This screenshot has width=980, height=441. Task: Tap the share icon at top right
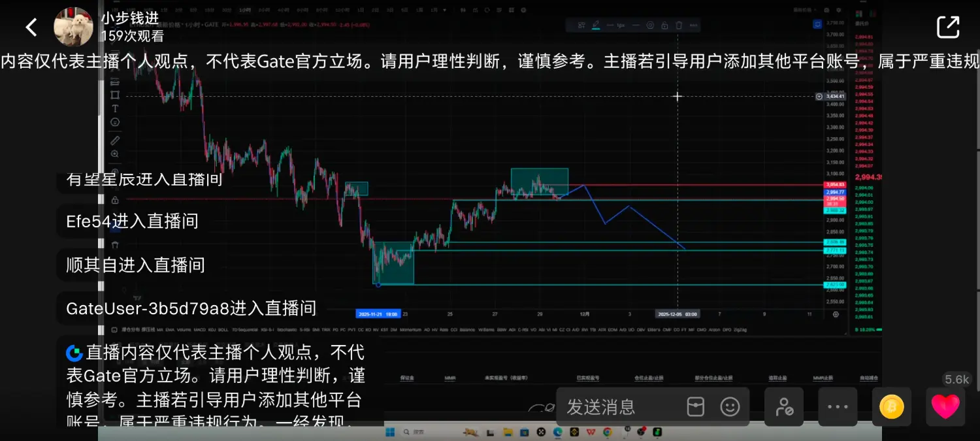948,27
